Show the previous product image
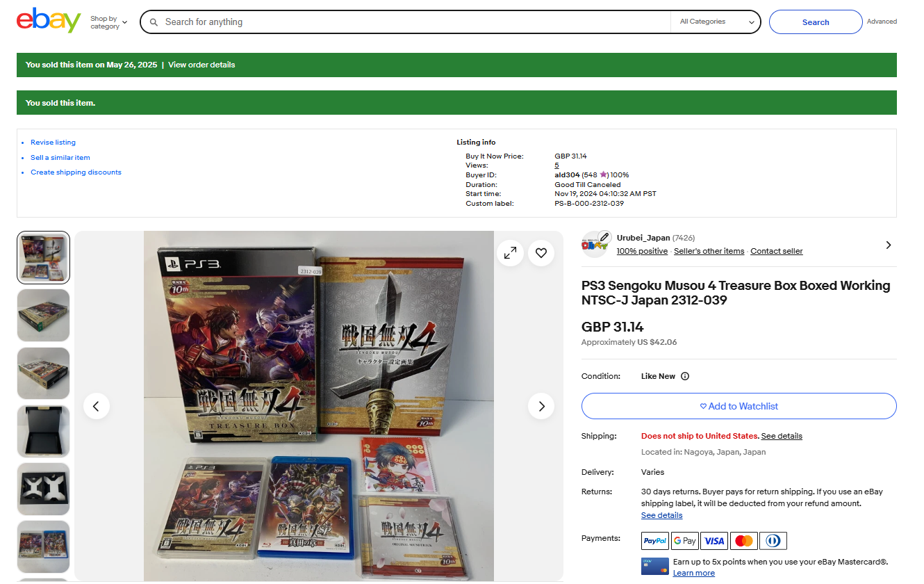The height and width of the screenshot is (584, 924). pos(97,406)
